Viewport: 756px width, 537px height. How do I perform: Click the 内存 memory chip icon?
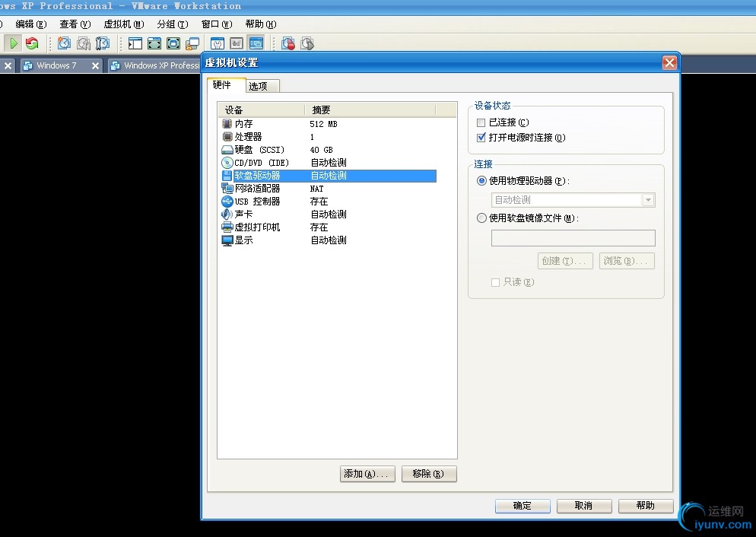[227, 124]
